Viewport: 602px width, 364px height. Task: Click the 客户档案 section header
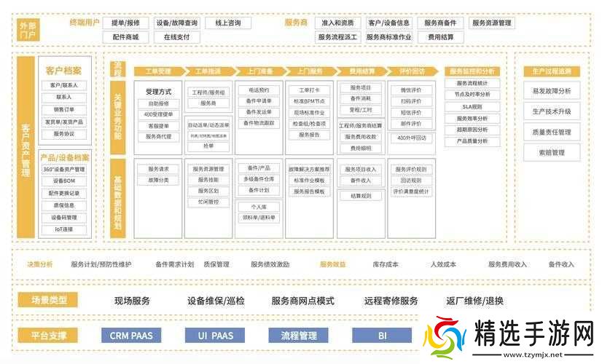pos(63,71)
